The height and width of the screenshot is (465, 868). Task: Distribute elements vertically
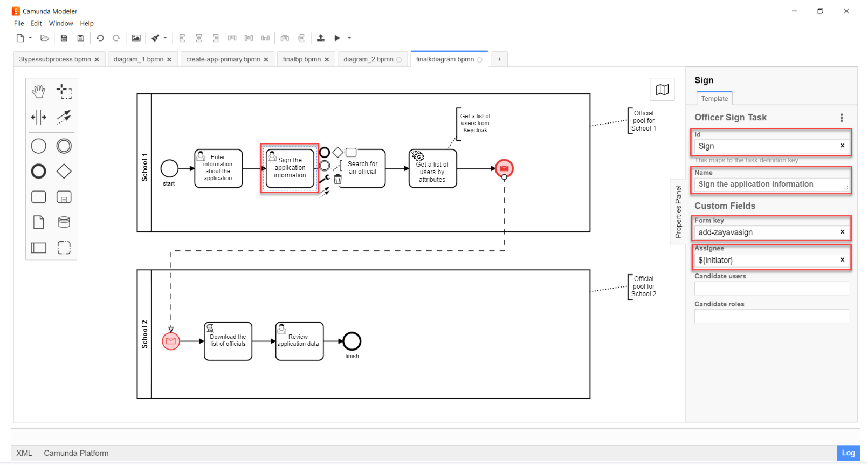pos(301,38)
